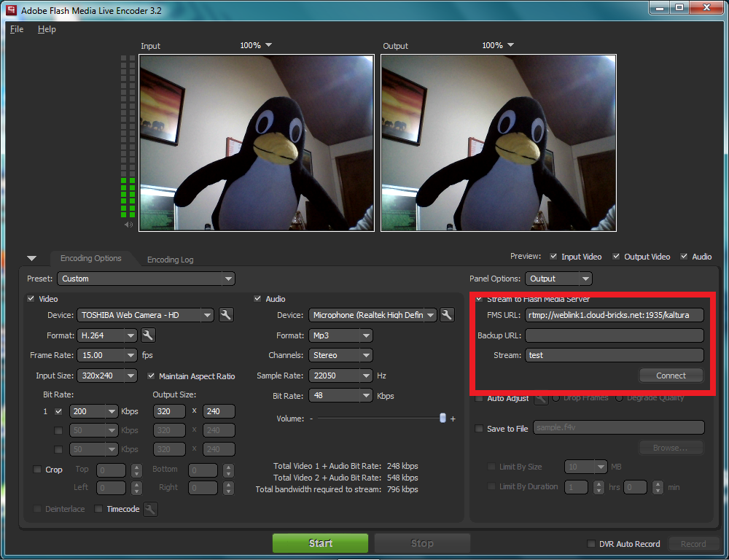Click the volume plus sign
This screenshot has width=729, height=560.
(453, 419)
